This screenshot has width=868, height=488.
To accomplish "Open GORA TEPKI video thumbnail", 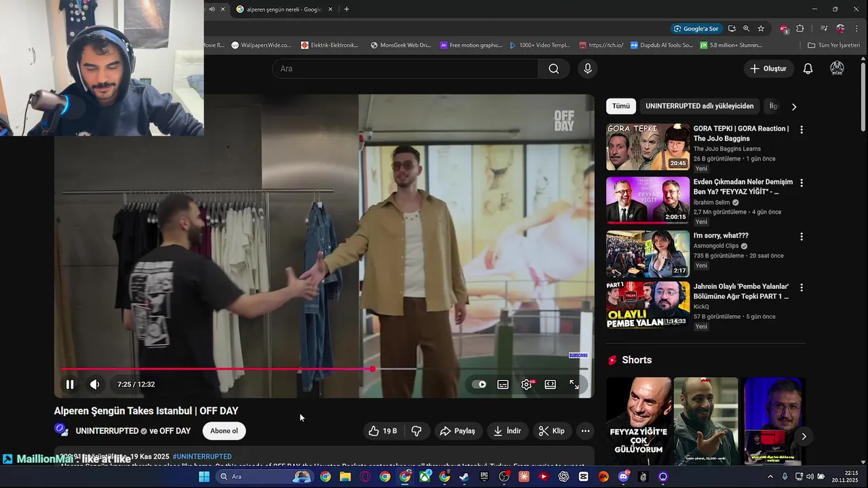I will [x=648, y=146].
